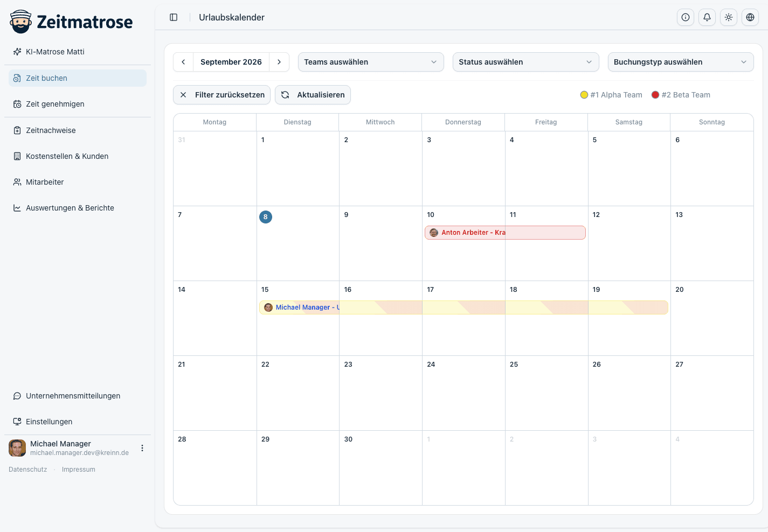Click Aktualisieren refresh button
Image resolution: width=768 pixels, height=532 pixels.
(313, 95)
